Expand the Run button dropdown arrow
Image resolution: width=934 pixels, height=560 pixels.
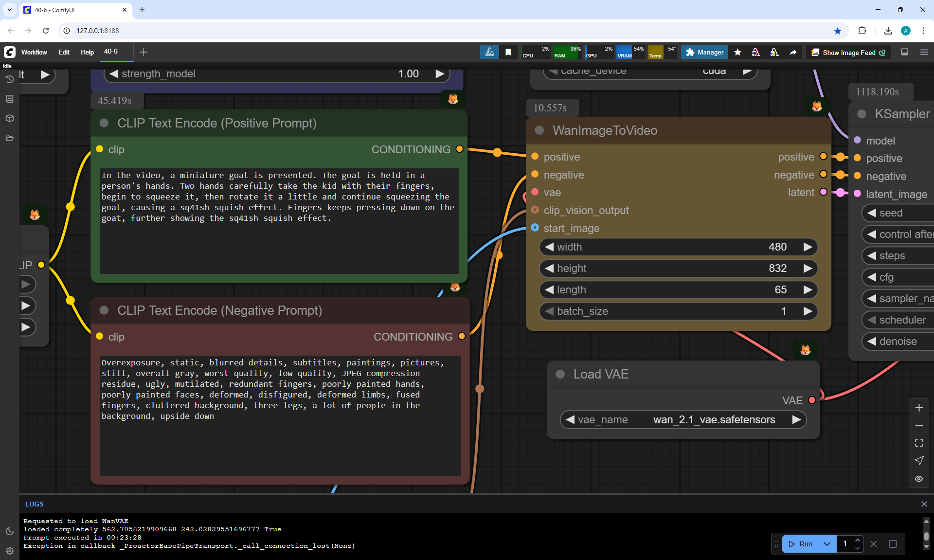tap(826, 544)
